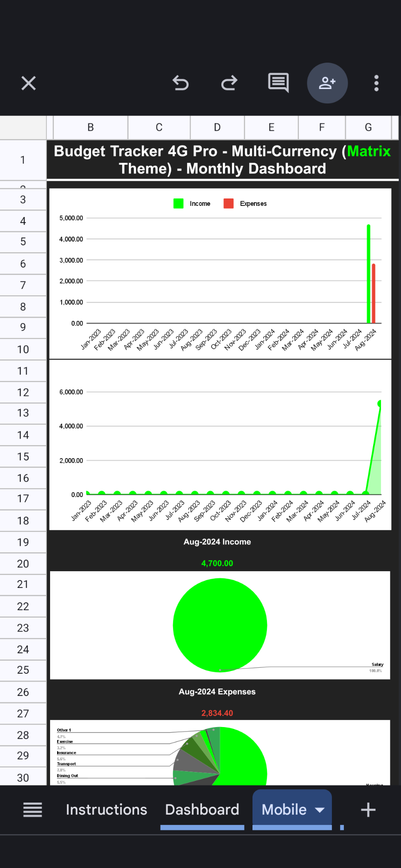
Task: Select row 5 header
Action: [x=23, y=242]
